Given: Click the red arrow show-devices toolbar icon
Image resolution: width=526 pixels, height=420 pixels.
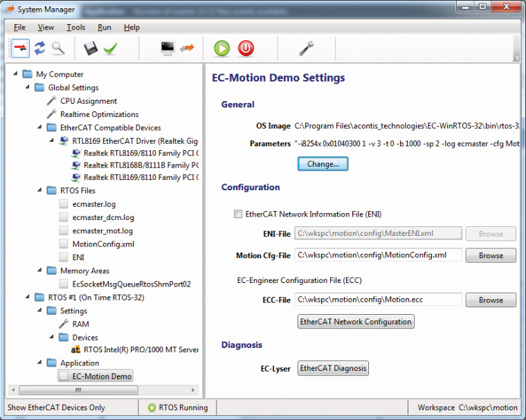Looking at the screenshot, I should click(20, 48).
